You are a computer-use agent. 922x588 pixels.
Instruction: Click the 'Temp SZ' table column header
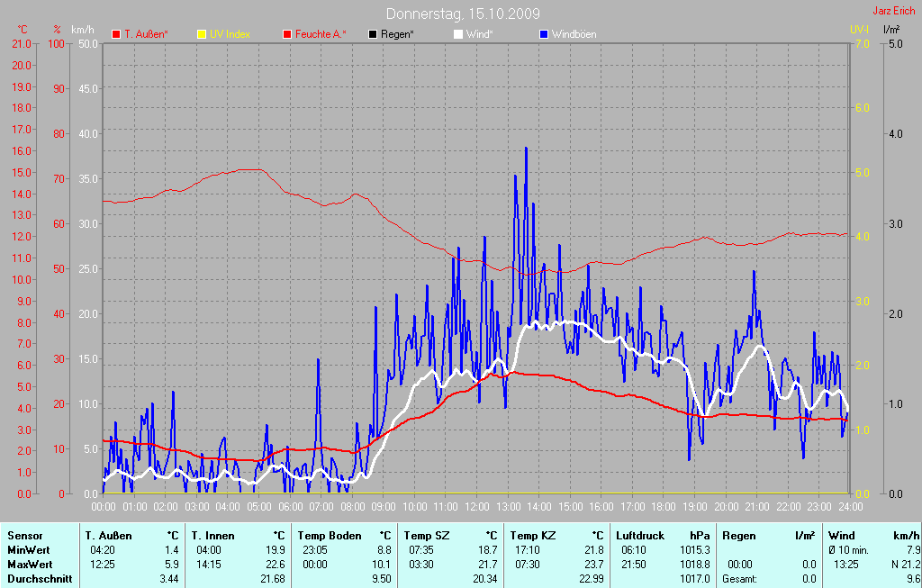[x=427, y=536]
